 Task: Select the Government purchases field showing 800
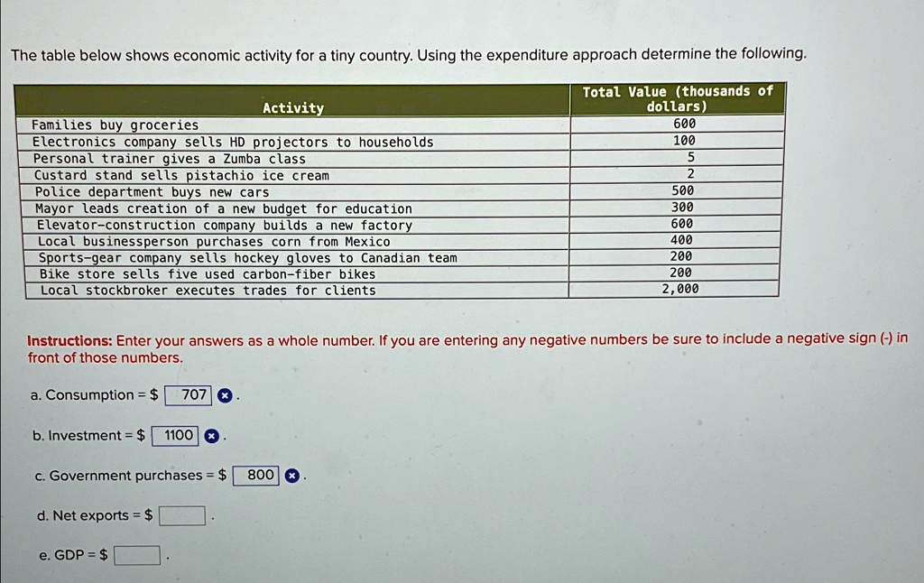click(255, 476)
